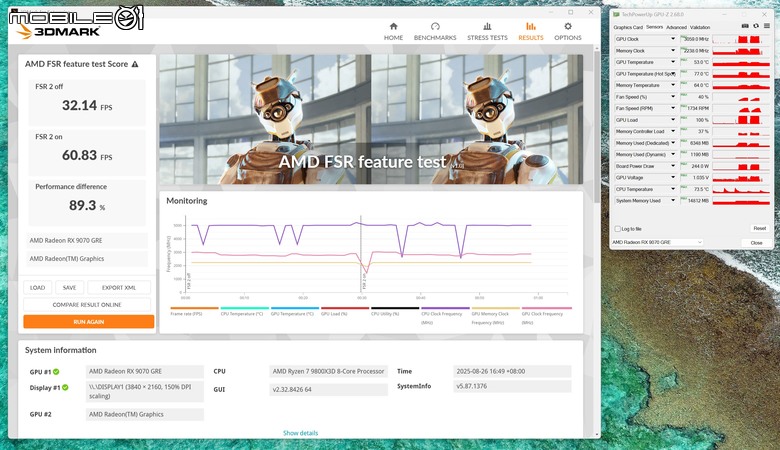The image size is (780, 450).
Task: Switch to Graphics Card tab in GPU-Z
Action: pos(628,27)
